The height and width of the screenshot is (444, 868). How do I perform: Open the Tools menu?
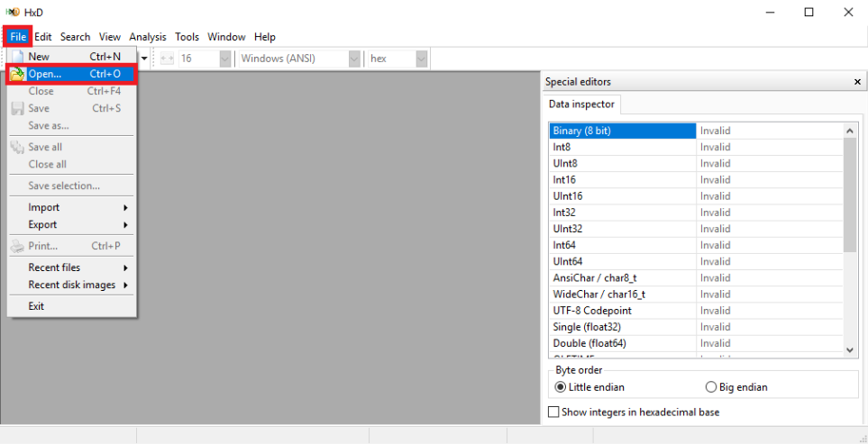187,37
